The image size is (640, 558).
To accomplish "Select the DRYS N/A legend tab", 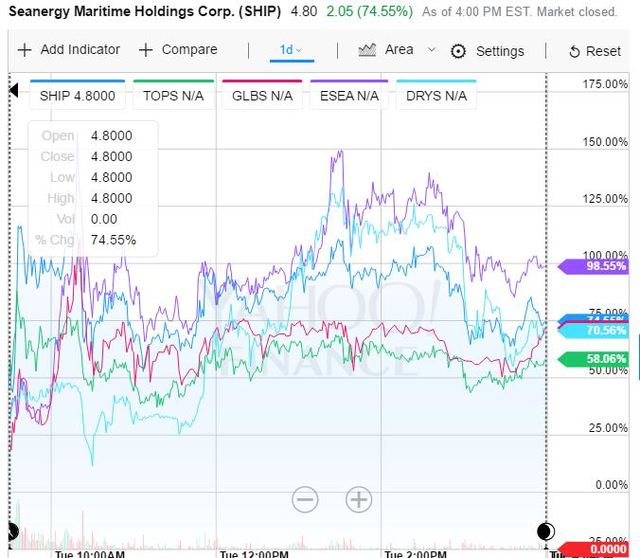I will tap(436, 96).
